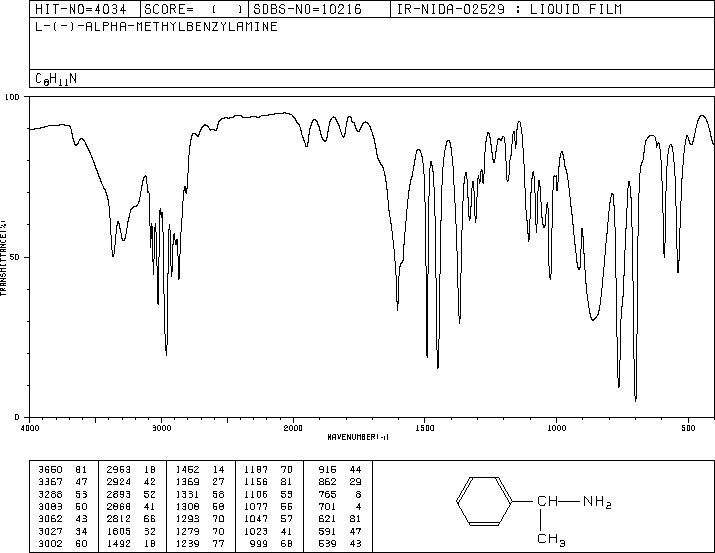
Task: Click the 3027 peak table cell
Action: tap(50, 532)
